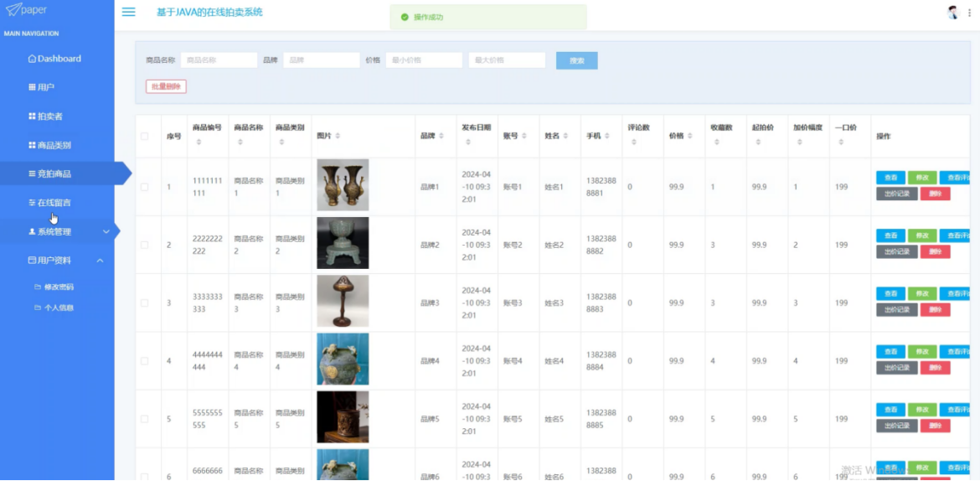This screenshot has height=481, width=980.
Task: Open the mushroom-shaped bronze image in row 3
Action: 343,301
